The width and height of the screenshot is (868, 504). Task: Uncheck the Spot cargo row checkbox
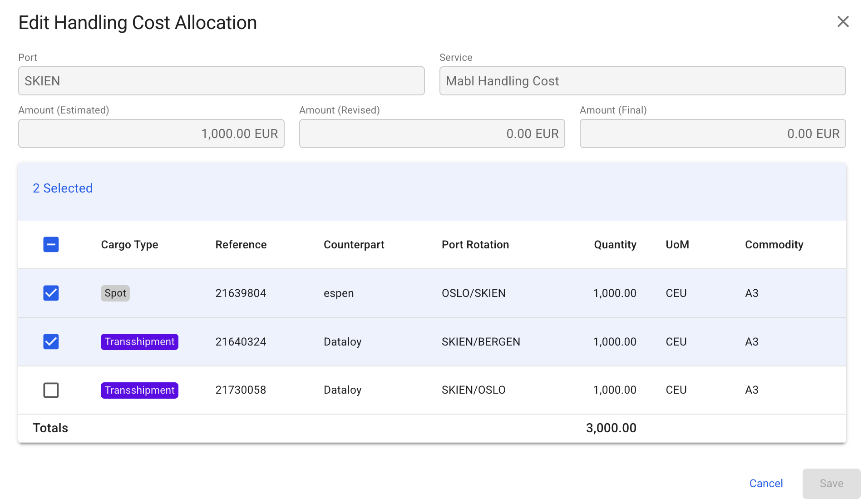[x=51, y=293]
